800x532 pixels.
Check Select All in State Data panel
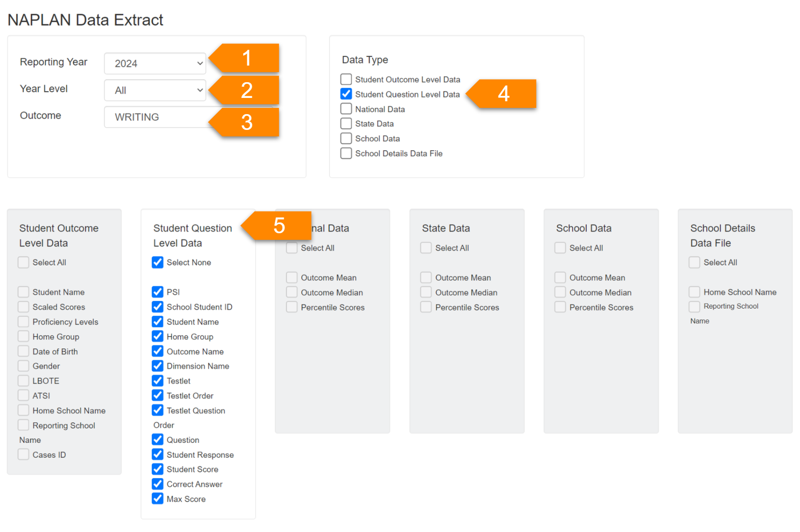(x=426, y=248)
